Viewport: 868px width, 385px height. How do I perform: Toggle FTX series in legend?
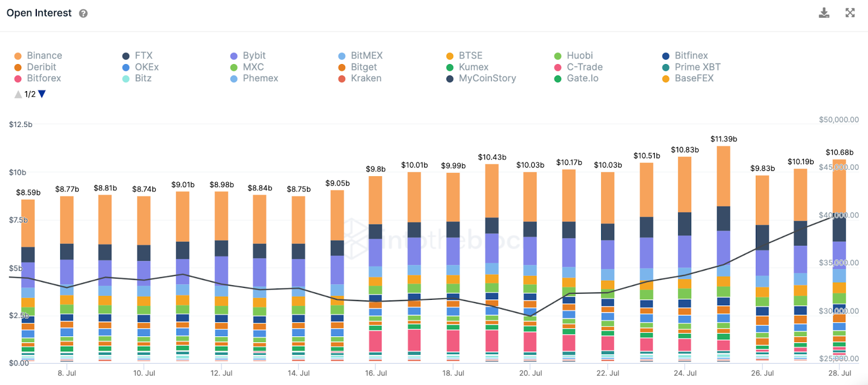click(x=137, y=55)
